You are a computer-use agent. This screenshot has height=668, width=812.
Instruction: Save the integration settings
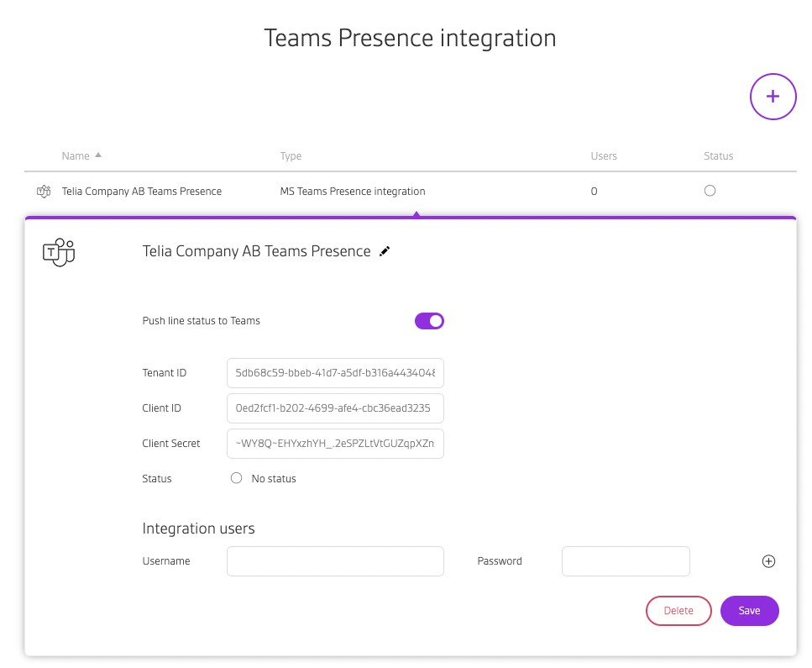(x=749, y=611)
